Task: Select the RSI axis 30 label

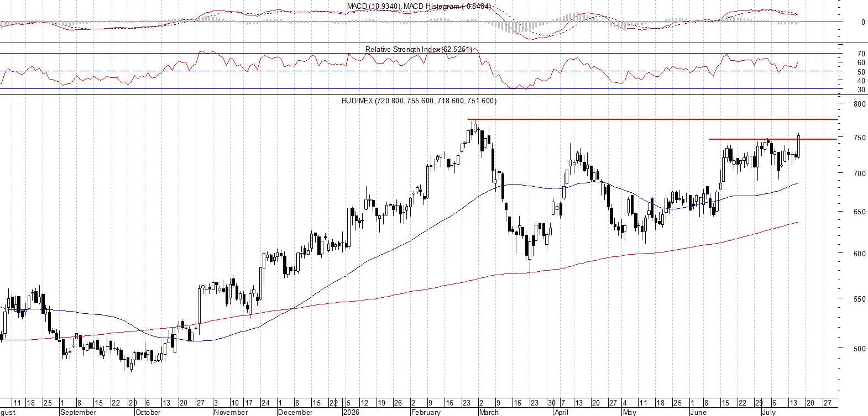Action: [x=861, y=89]
